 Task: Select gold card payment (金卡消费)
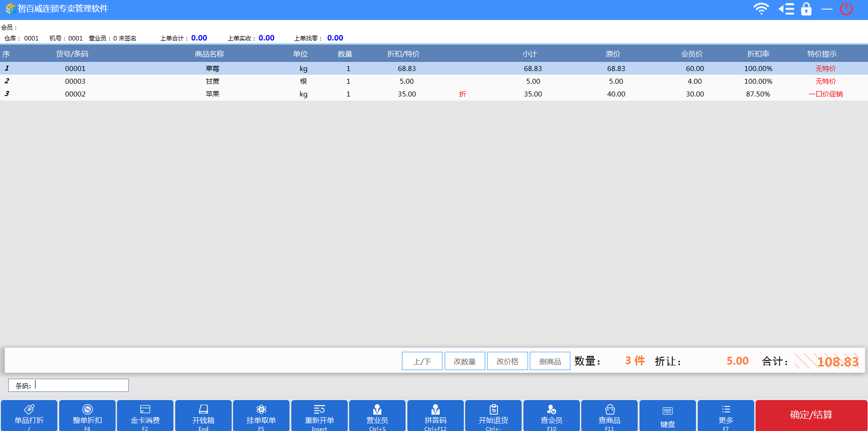click(x=145, y=410)
